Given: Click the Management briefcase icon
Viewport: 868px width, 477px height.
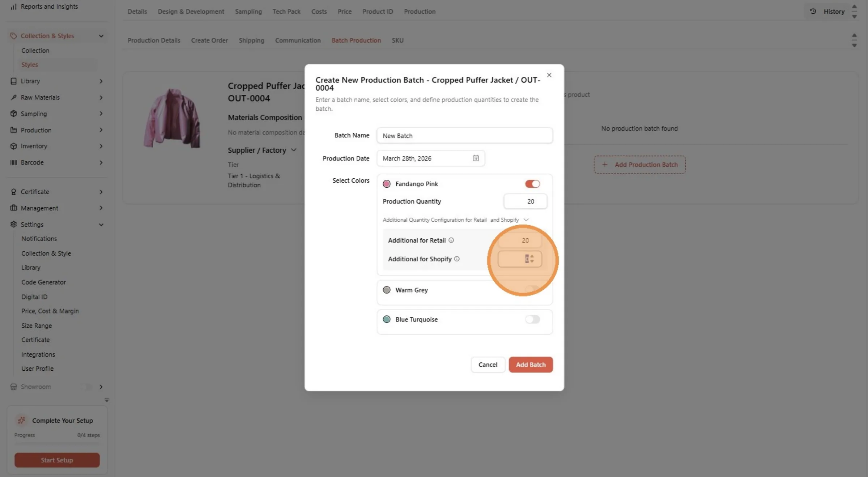Looking at the screenshot, I should 13,208.
